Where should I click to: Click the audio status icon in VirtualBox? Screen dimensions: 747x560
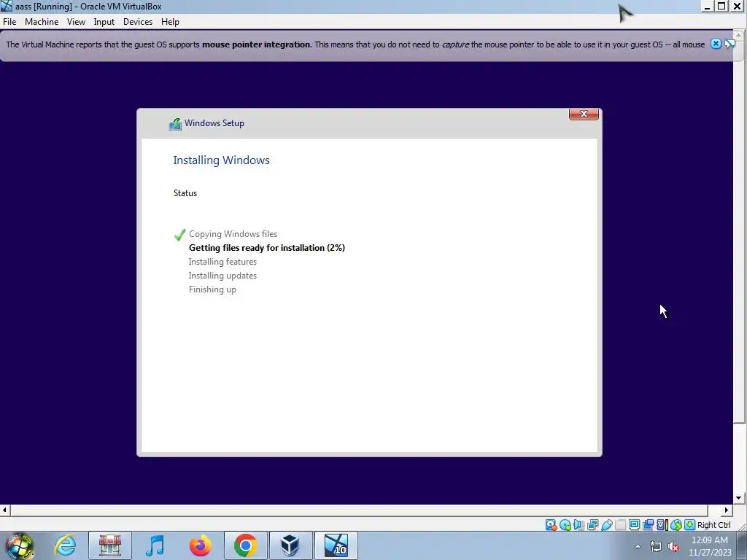coord(578,525)
